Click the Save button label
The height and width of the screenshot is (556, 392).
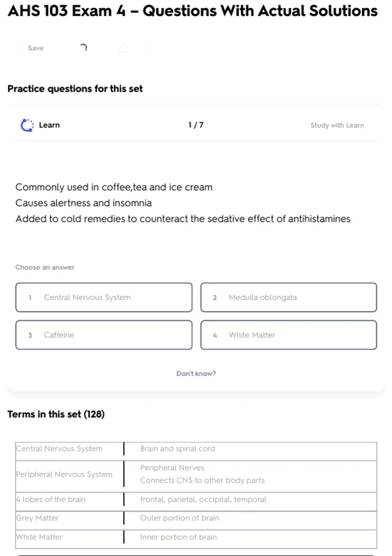(x=36, y=48)
